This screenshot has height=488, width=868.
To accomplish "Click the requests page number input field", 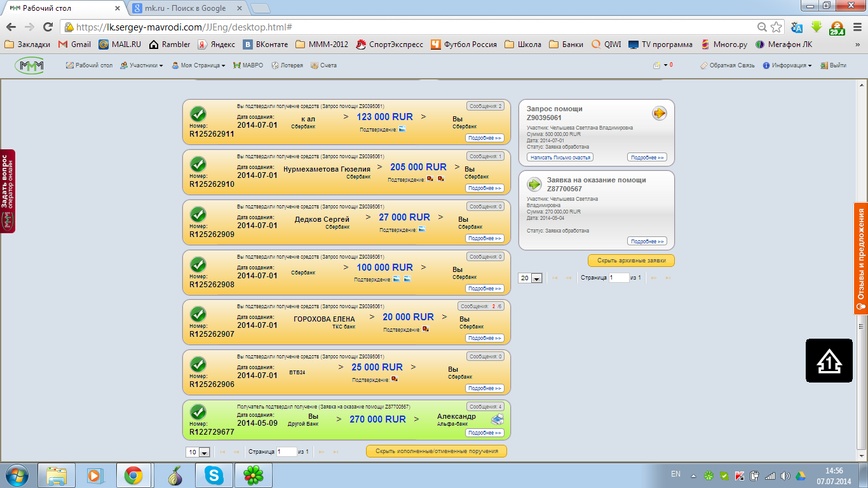I will [618, 278].
